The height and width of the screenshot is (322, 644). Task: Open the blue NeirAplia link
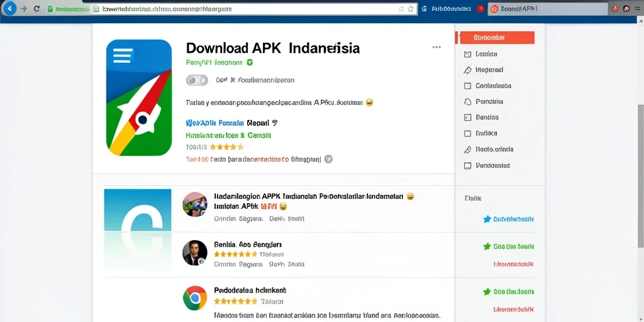point(215,123)
